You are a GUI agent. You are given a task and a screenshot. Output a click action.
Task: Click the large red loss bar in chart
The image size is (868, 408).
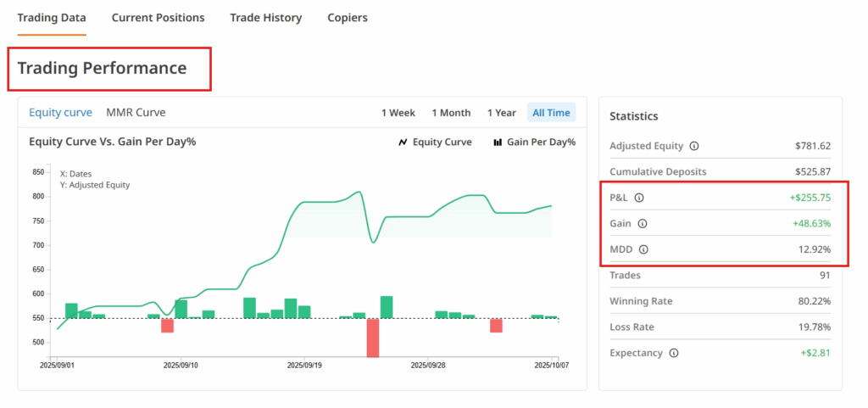click(372, 338)
